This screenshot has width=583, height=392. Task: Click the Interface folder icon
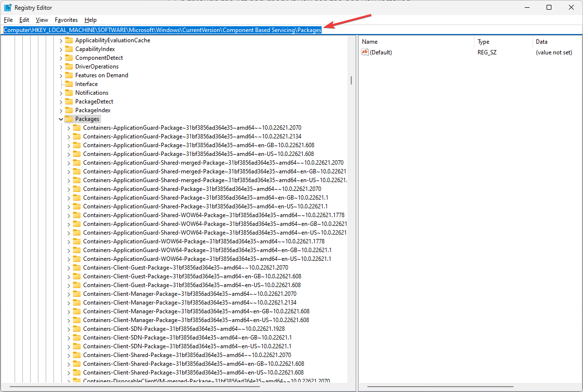coord(69,84)
